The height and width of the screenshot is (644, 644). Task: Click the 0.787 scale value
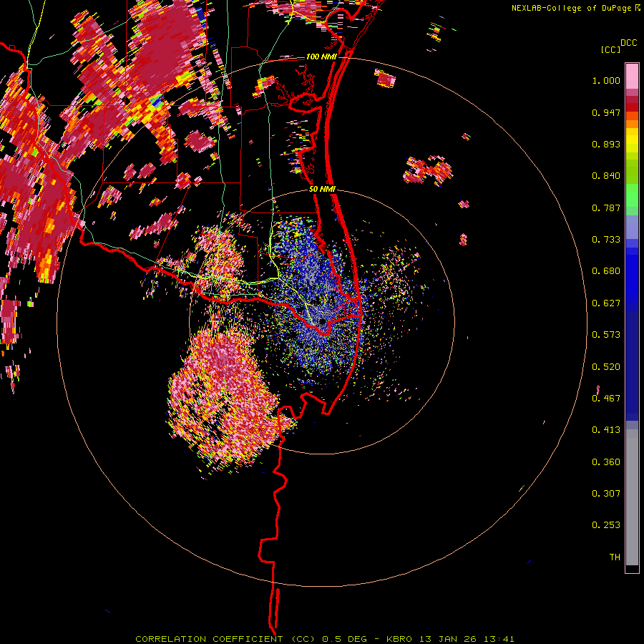606,208
